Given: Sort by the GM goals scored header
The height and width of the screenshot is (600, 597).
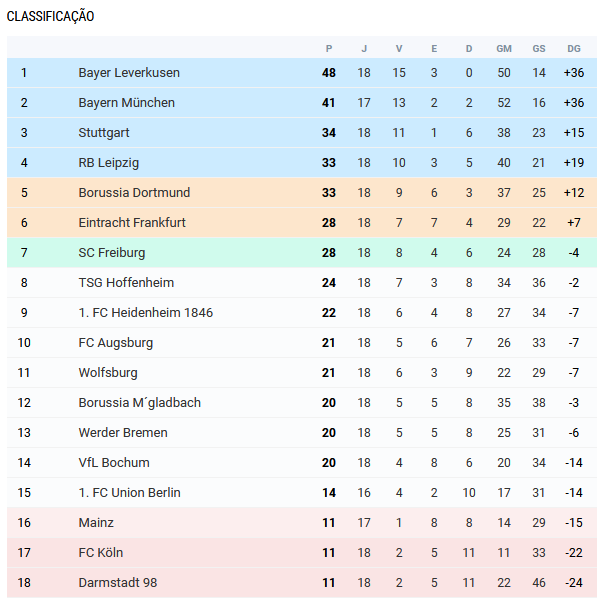Looking at the screenshot, I should pyautogui.click(x=504, y=49).
